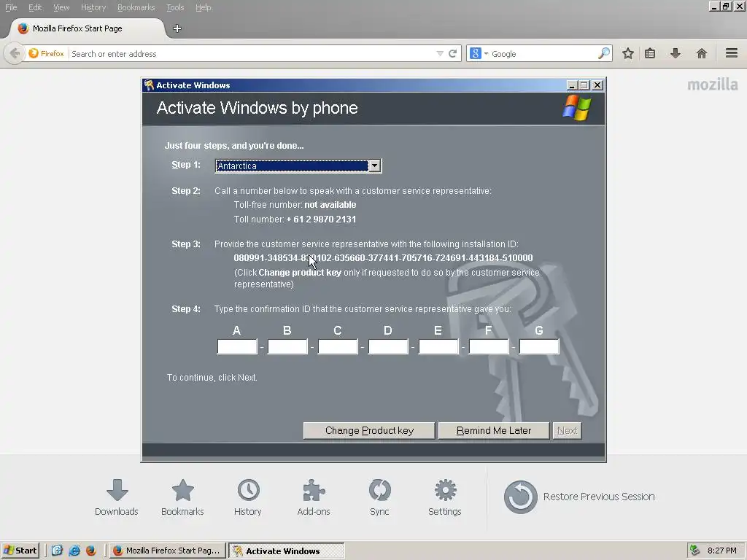Launch Internet Explorer from quick launch

[74, 551]
